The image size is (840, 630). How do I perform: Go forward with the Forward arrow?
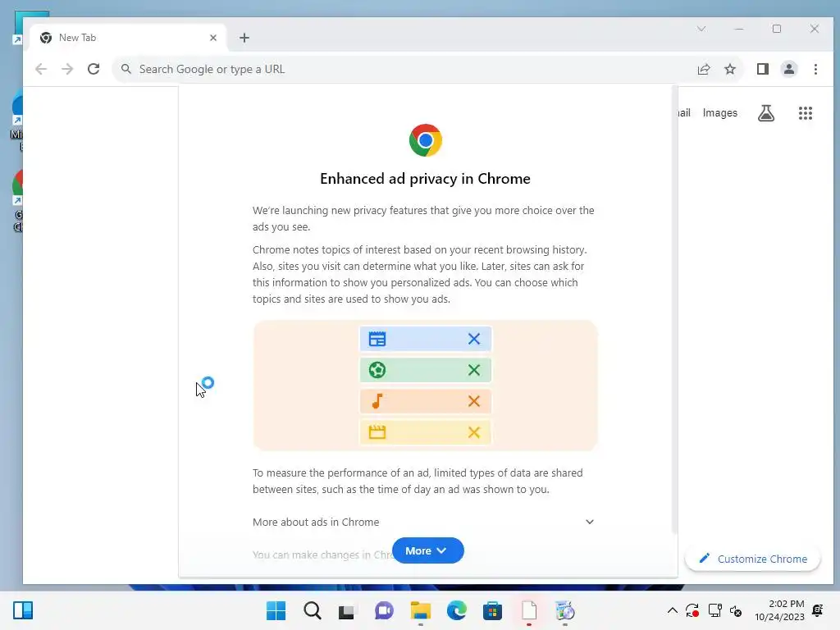tap(67, 69)
